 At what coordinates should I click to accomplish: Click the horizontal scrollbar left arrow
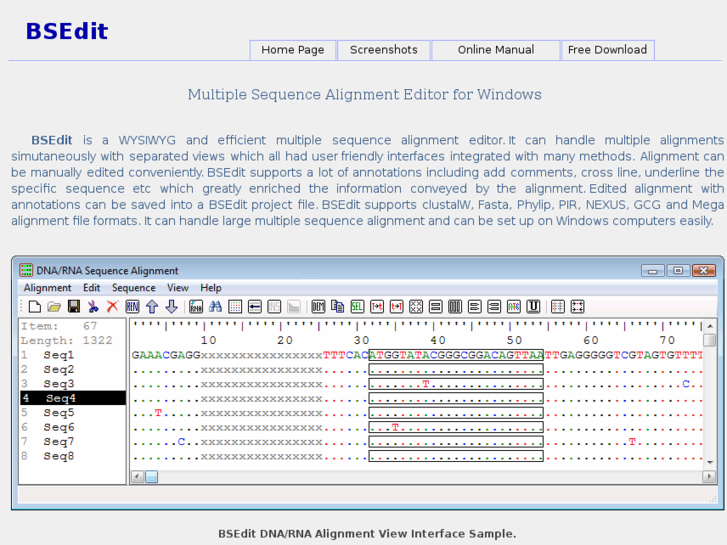[x=137, y=477]
